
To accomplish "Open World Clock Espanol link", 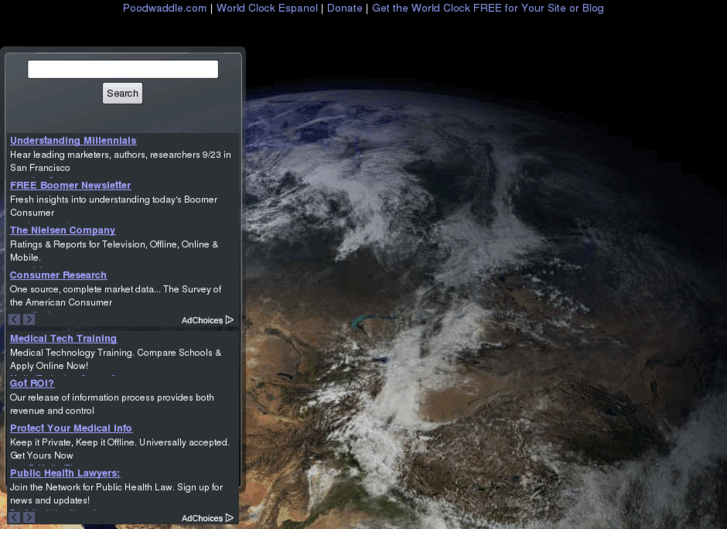I will 267,8.
